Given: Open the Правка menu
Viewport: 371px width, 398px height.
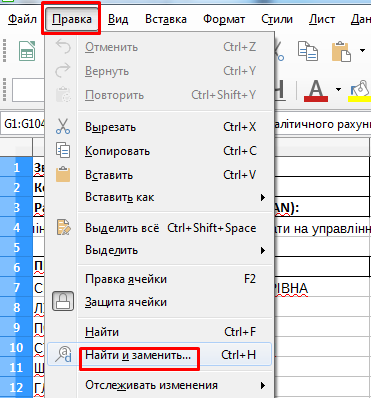Looking at the screenshot, I should pyautogui.click(x=72, y=19).
